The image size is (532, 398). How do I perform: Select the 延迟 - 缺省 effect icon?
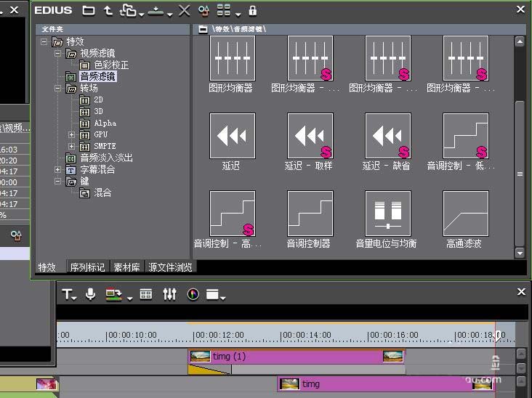click(x=388, y=136)
